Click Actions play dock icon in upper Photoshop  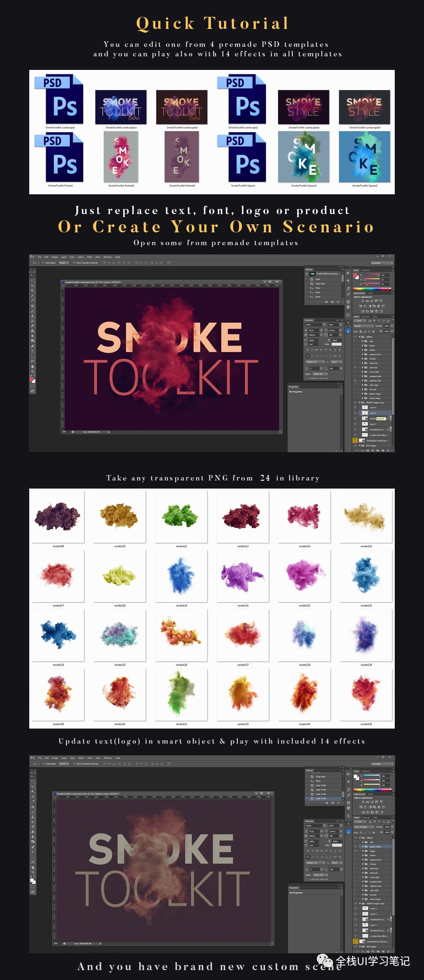(x=348, y=273)
